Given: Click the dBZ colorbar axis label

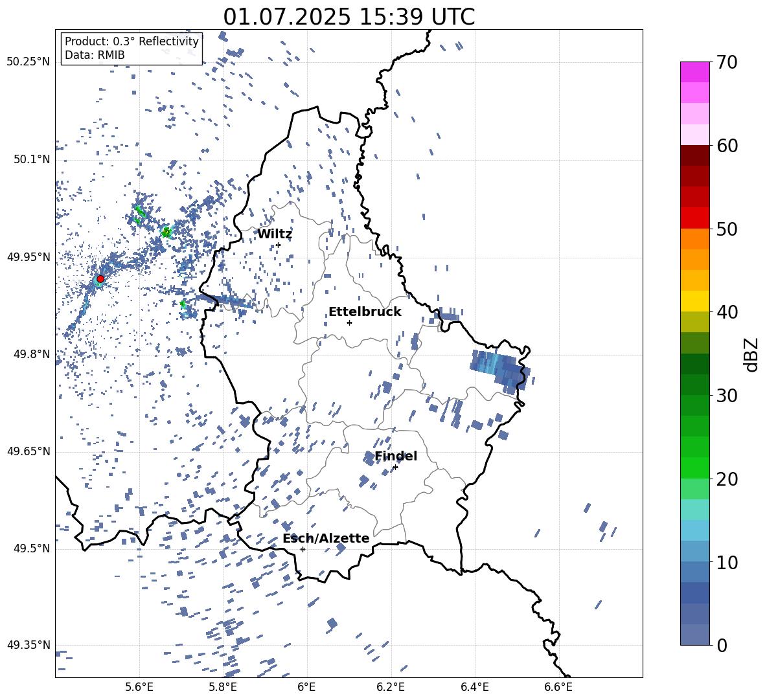Looking at the screenshot, I should pyautogui.click(x=752, y=355).
